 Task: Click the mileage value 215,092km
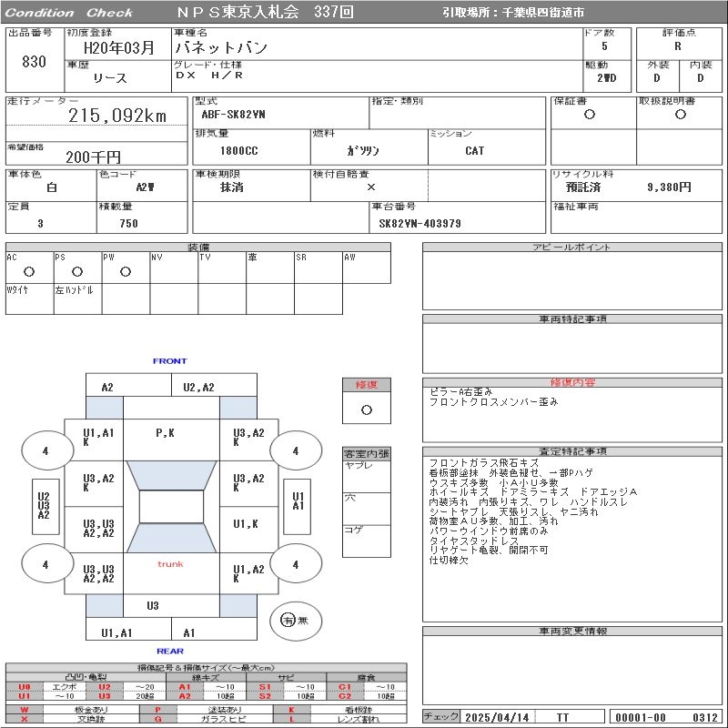(117, 116)
